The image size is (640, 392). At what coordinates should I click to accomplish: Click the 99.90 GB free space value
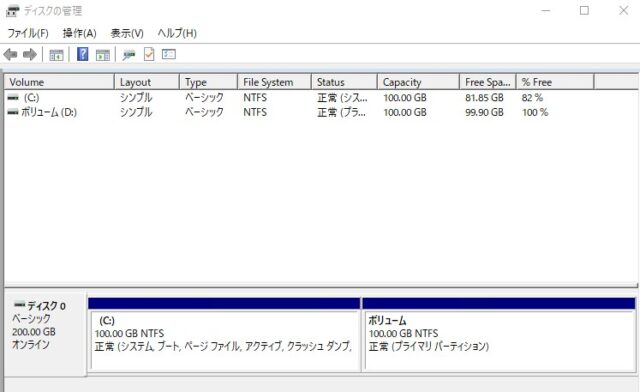coord(484,112)
